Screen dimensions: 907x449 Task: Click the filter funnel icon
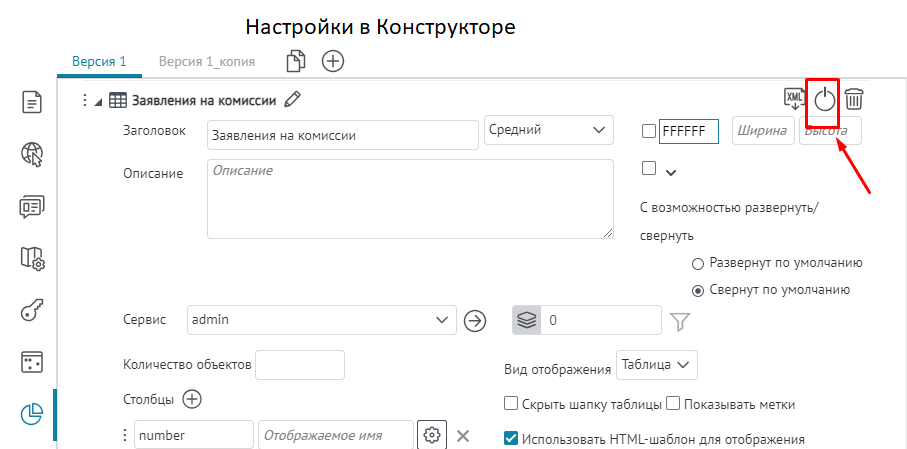click(x=680, y=321)
